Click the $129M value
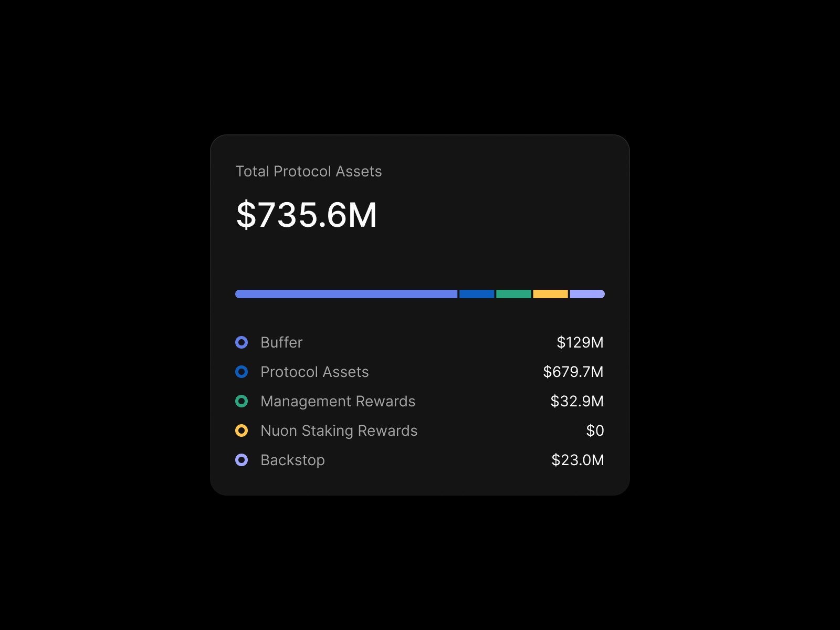Screen dimensions: 840x630 [580, 342]
